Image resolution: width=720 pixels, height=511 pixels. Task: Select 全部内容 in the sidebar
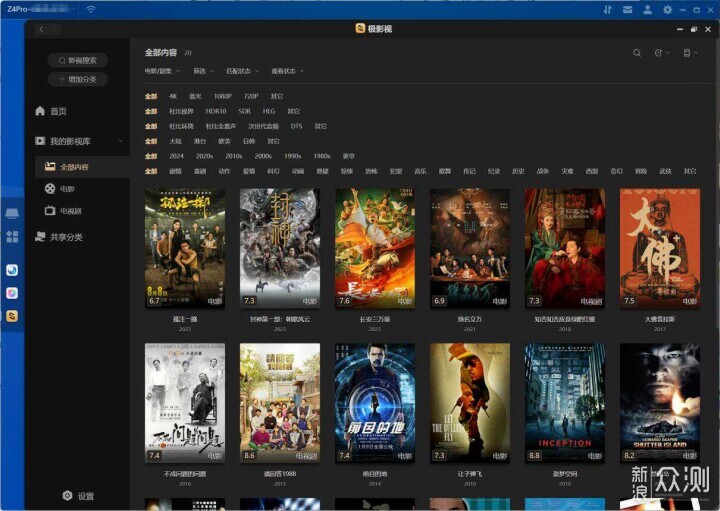(x=83, y=167)
